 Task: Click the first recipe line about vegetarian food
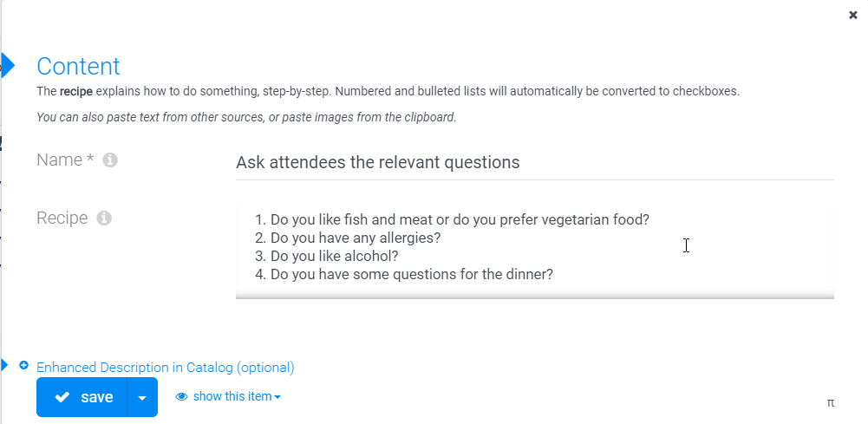pyautogui.click(x=453, y=219)
